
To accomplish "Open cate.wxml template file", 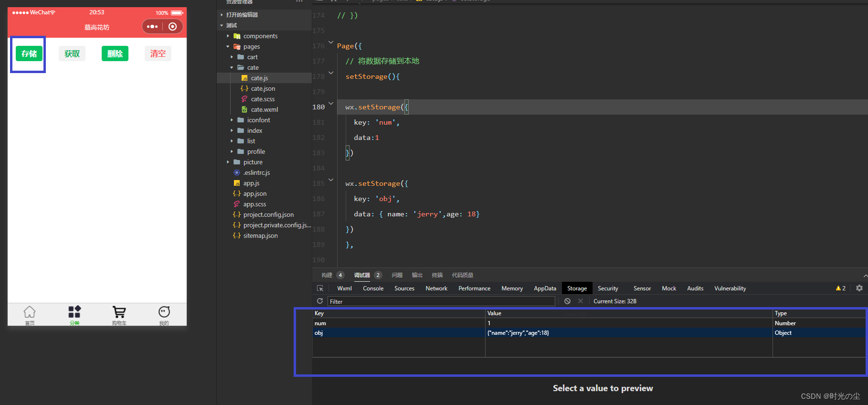I will point(264,109).
